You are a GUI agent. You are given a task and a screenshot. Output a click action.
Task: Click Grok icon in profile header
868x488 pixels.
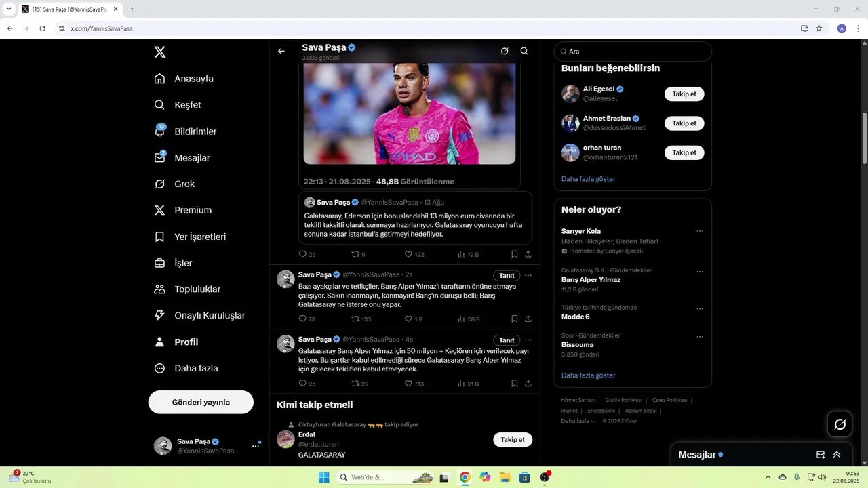(x=505, y=51)
